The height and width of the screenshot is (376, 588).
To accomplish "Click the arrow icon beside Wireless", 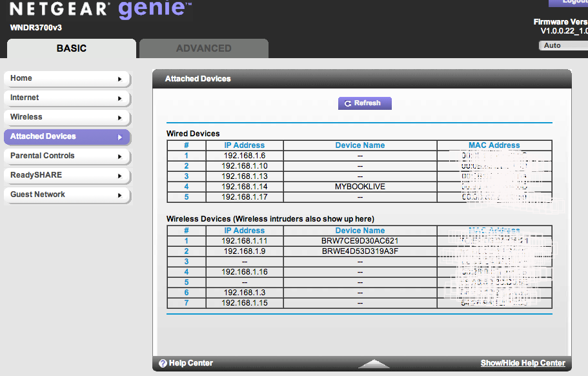I will (119, 118).
